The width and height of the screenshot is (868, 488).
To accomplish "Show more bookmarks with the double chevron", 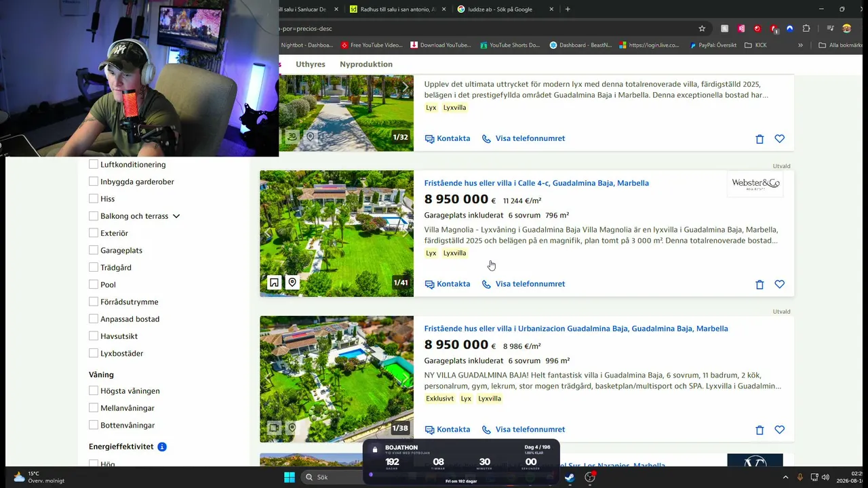I will coord(800,45).
